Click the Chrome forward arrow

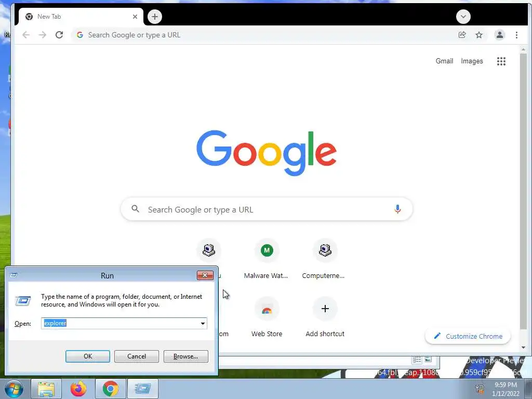click(43, 35)
